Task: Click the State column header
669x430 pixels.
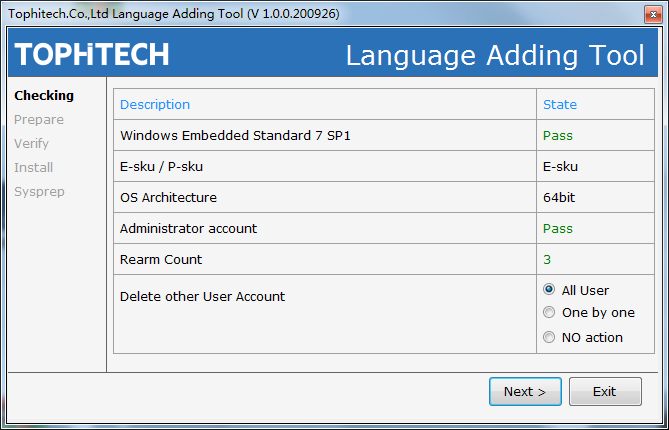Action: pos(560,105)
